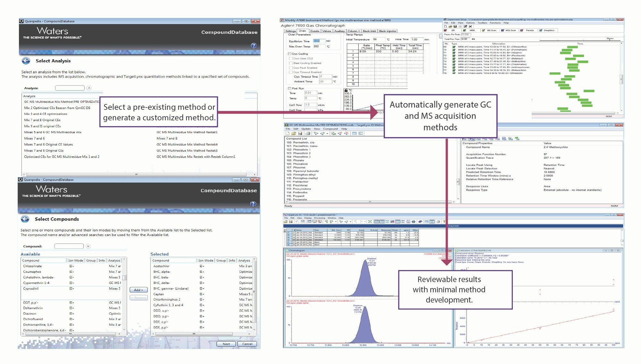Click Compound search text field
This screenshot has width=641, height=364.
(69, 246)
